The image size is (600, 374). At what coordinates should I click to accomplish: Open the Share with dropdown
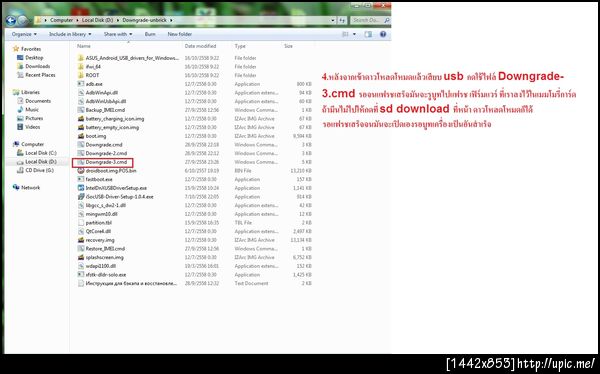[x=118, y=34]
